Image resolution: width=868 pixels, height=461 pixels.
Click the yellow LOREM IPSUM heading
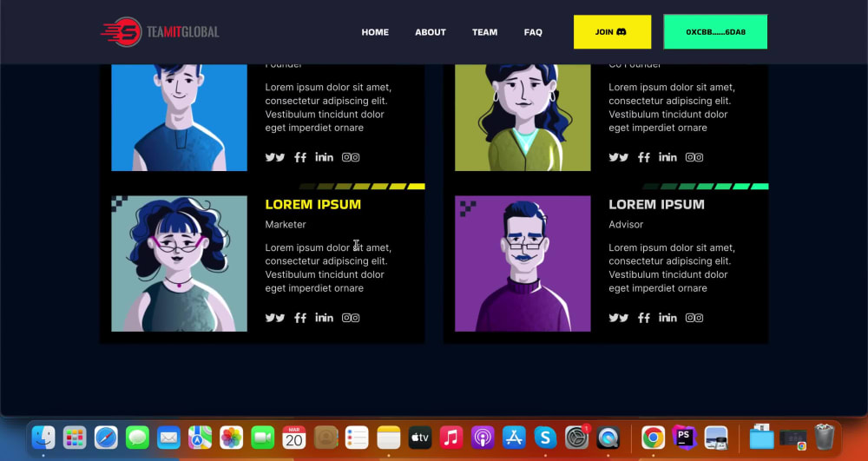point(312,204)
